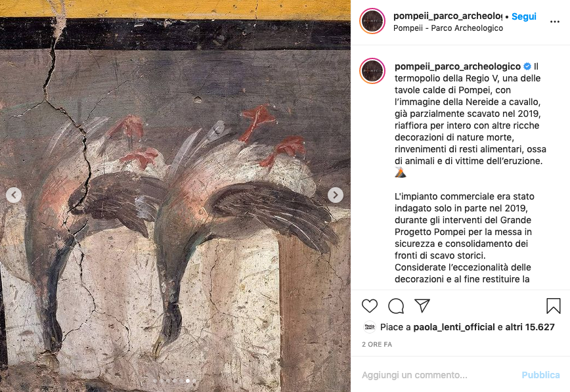Open paola_lenti_official profile link

(x=454, y=327)
